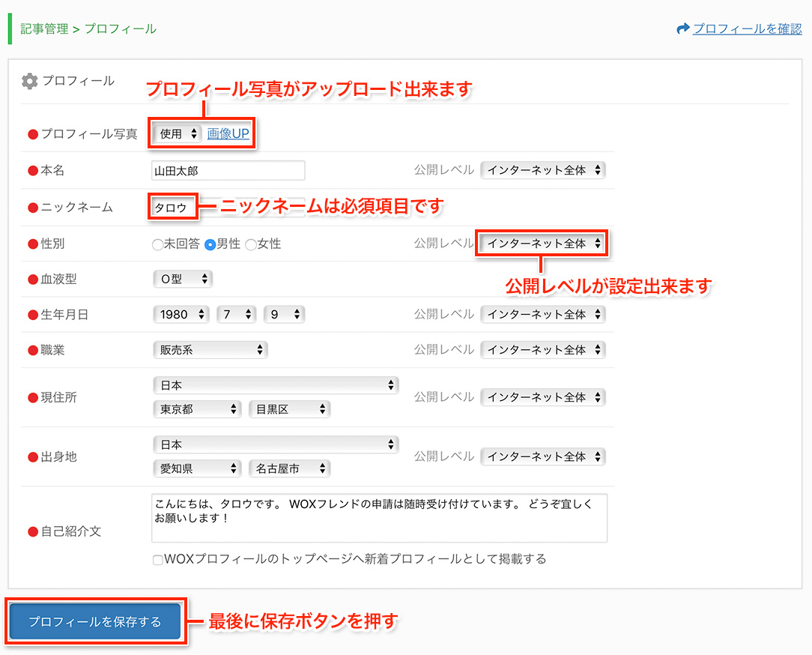Open the 職業 dropdown showing 販売系

[210, 349]
